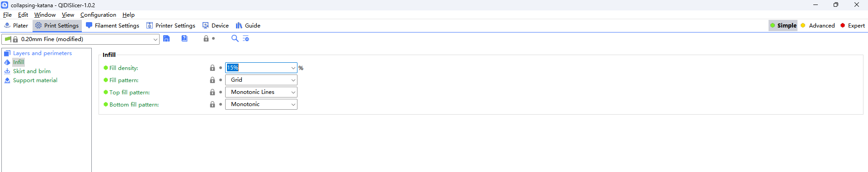
Task: Click the lock icon next to Fill density
Action: point(212,68)
